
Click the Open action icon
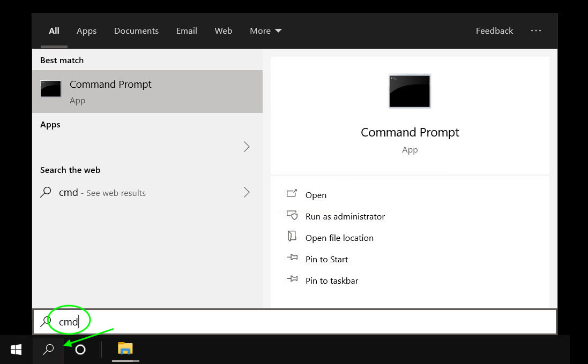tap(292, 193)
